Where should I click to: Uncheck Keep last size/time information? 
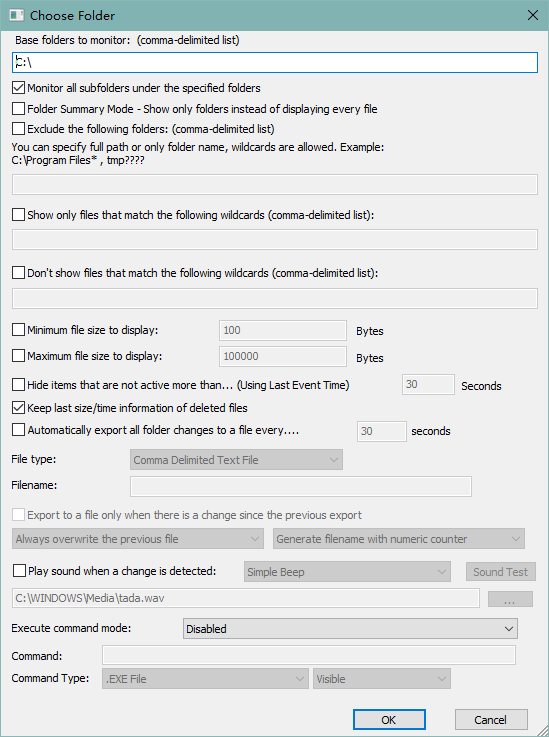click(18, 408)
